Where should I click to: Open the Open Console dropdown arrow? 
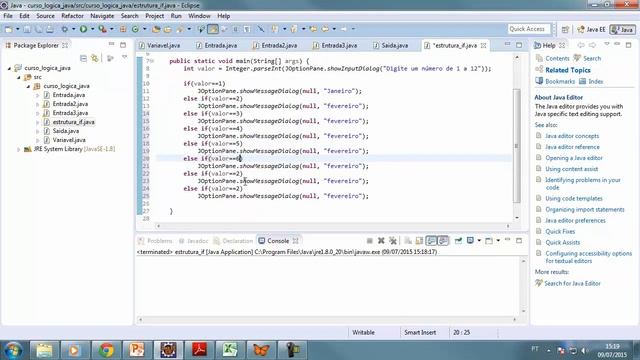498,241
